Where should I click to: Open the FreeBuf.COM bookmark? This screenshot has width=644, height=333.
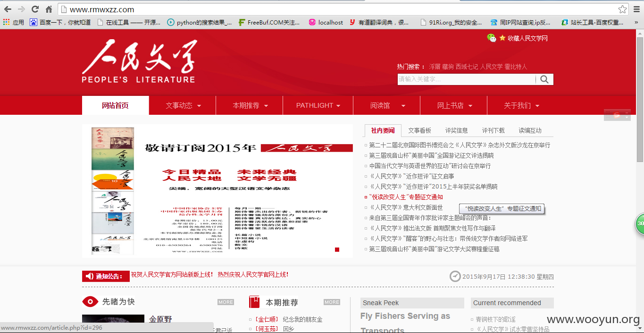269,22
